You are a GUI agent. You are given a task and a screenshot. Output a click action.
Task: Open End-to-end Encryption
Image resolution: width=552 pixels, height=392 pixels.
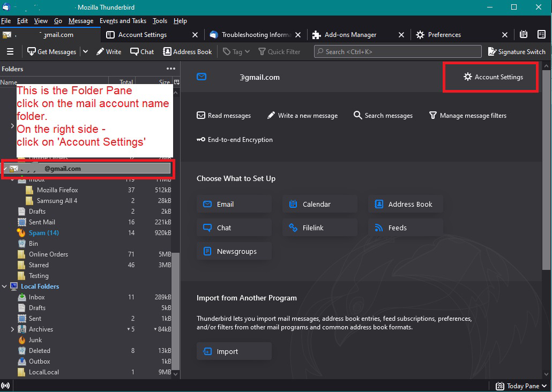tap(235, 140)
